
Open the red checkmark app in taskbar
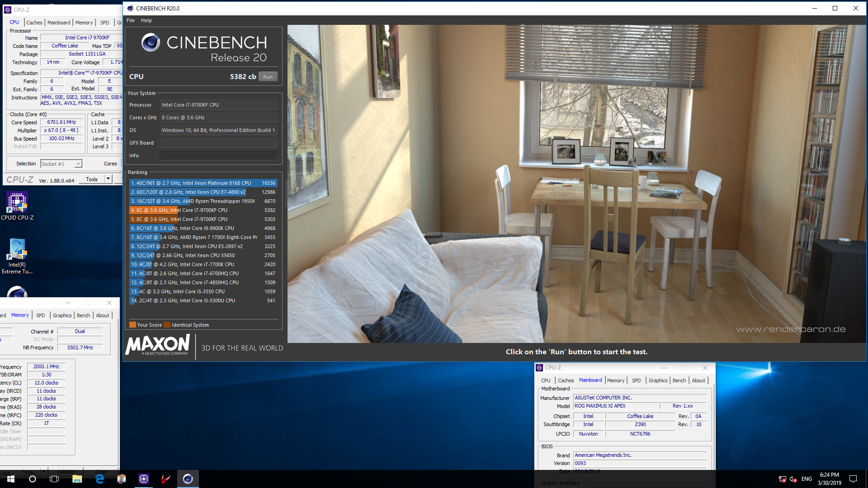tap(166, 479)
